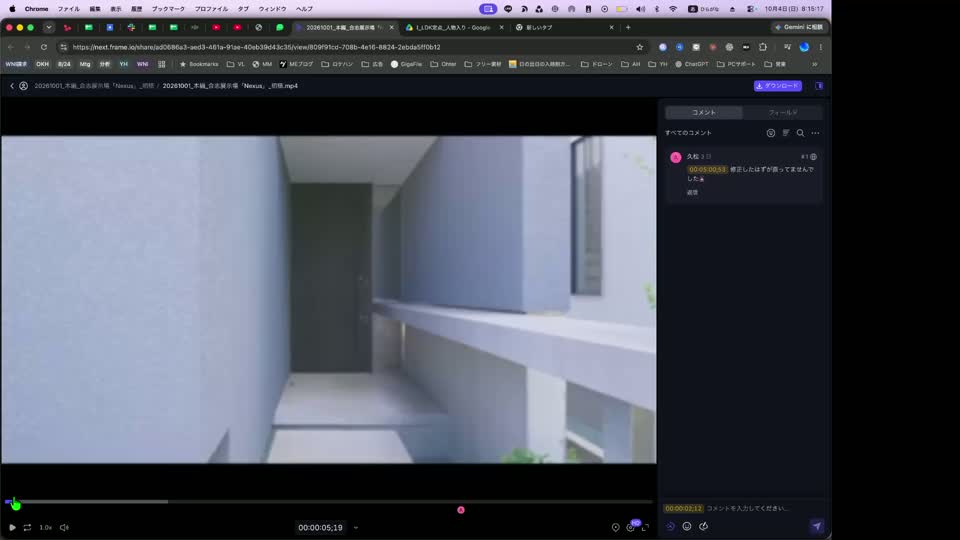The height and width of the screenshot is (540, 960).
Task: Open the ドローン bookmarks folder
Action: coord(596,64)
